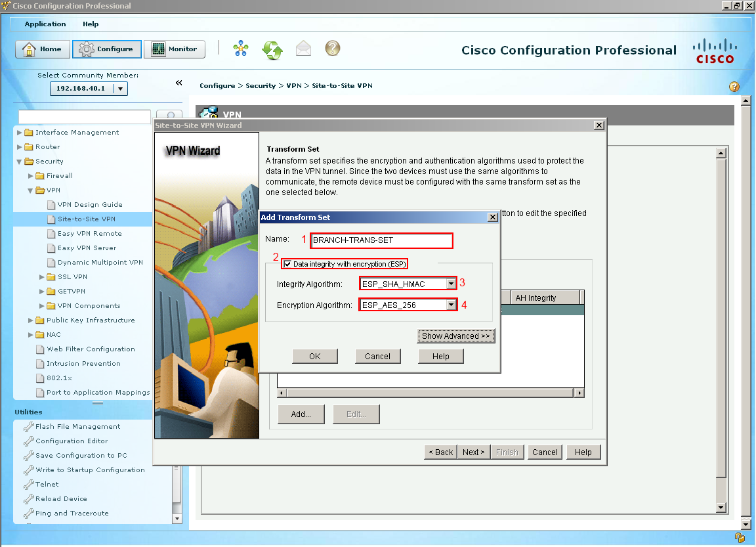
Task: Expand the Firewall folder
Action: (31, 175)
